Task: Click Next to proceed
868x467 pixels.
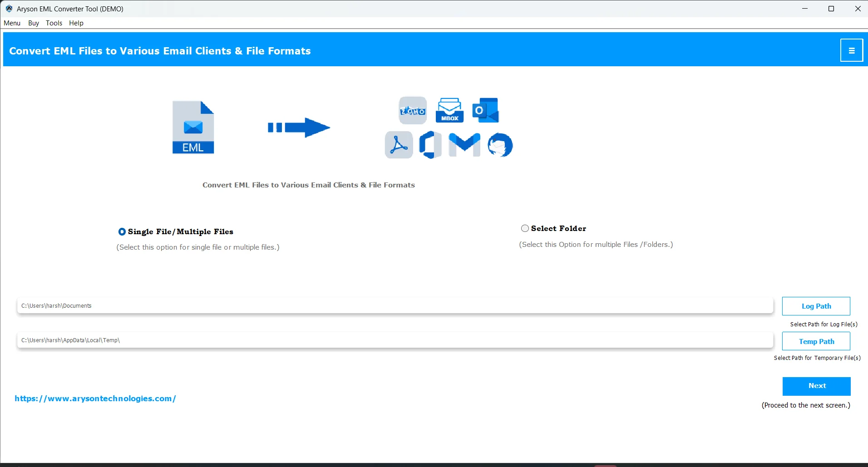Action: click(817, 386)
